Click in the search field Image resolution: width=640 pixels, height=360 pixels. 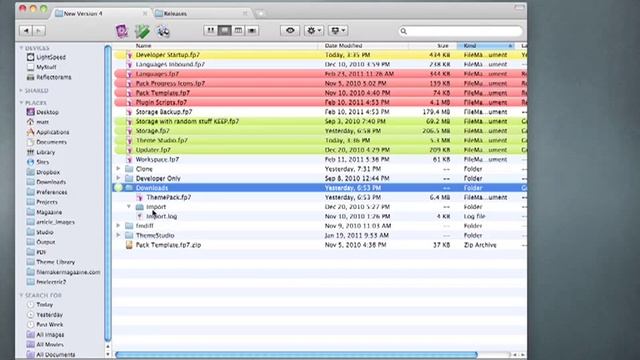pos(460,31)
